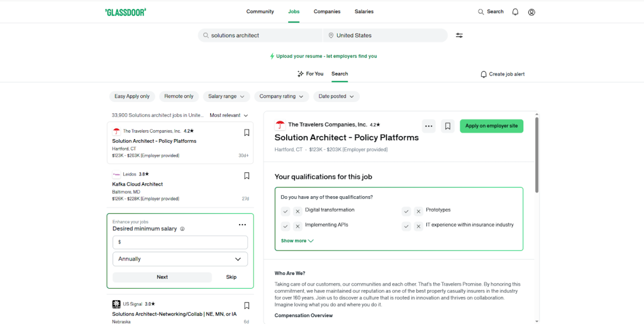This screenshot has width=644, height=324.
Task: Expand Show more qualifications
Action: click(x=297, y=241)
